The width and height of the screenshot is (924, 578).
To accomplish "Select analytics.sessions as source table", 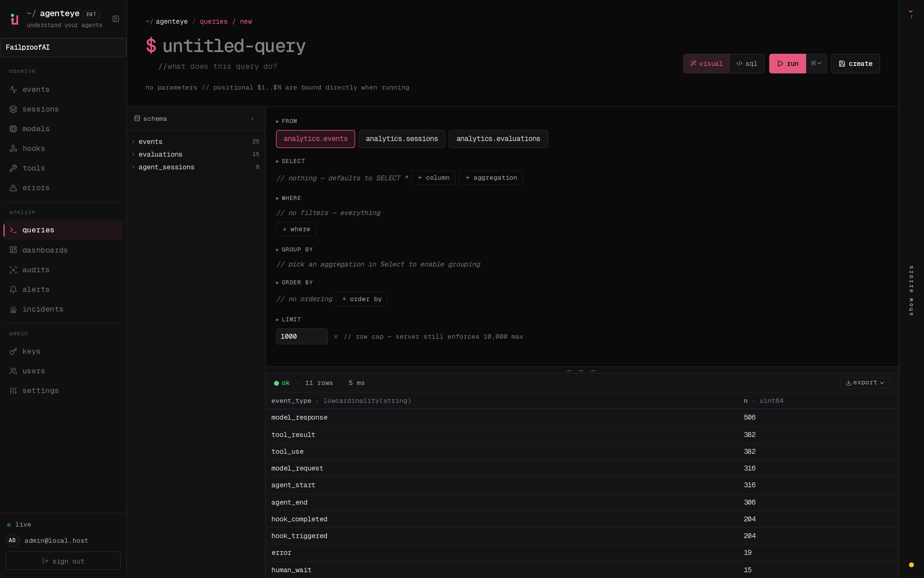I will (x=402, y=139).
